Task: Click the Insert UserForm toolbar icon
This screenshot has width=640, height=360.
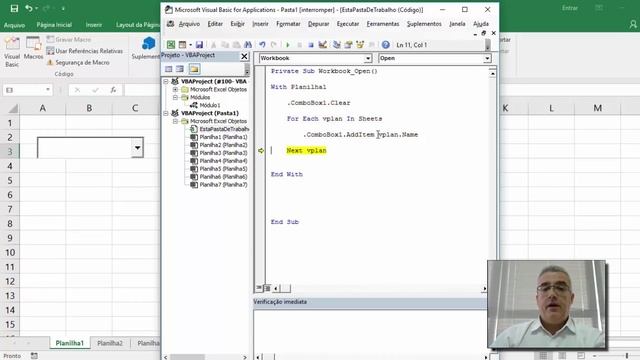Action: click(182, 44)
